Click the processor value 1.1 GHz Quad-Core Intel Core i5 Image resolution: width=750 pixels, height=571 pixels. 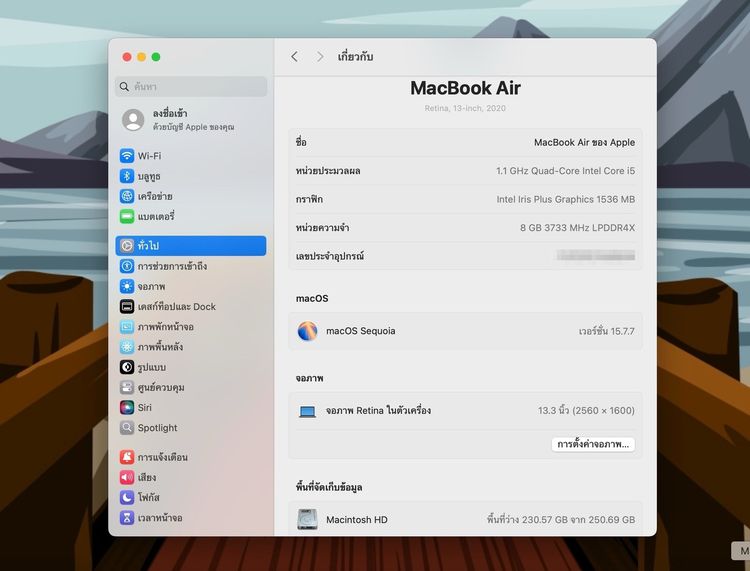coord(565,171)
